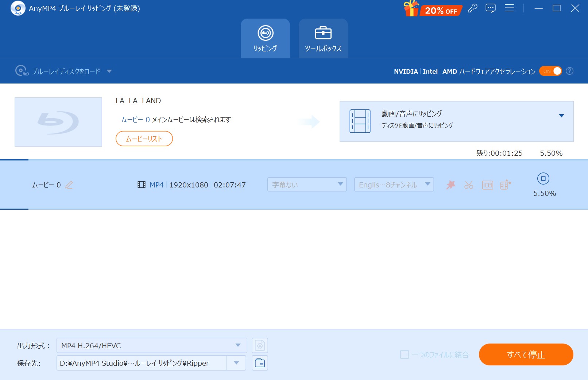Expand the 字幕ない subtitle dropdown
Screen dimensions: 588x380
tap(307, 185)
